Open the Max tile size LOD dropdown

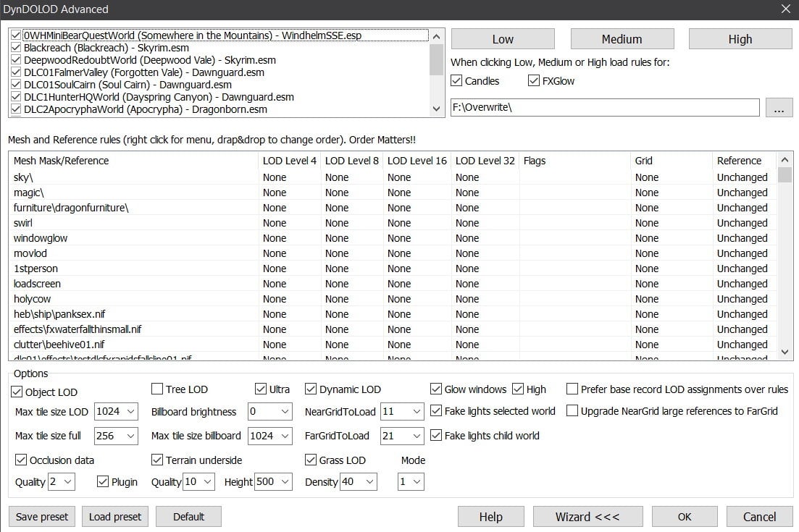pyautogui.click(x=116, y=411)
